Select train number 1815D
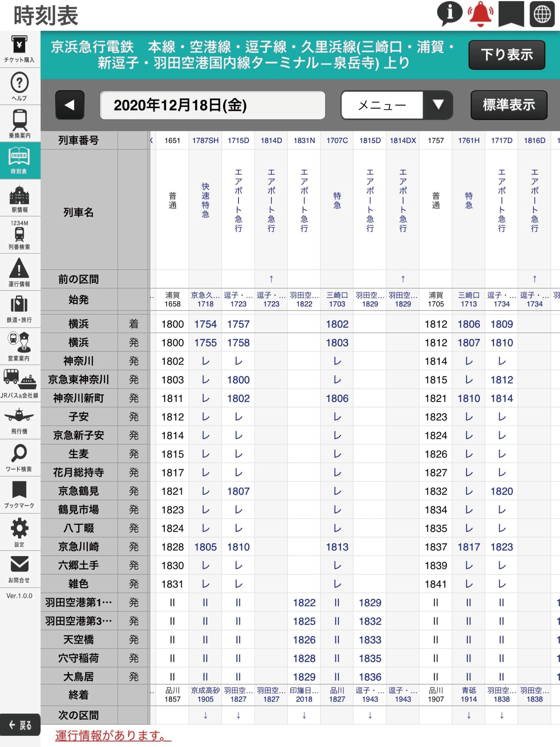This screenshot has height=747, width=560. [x=370, y=141]
